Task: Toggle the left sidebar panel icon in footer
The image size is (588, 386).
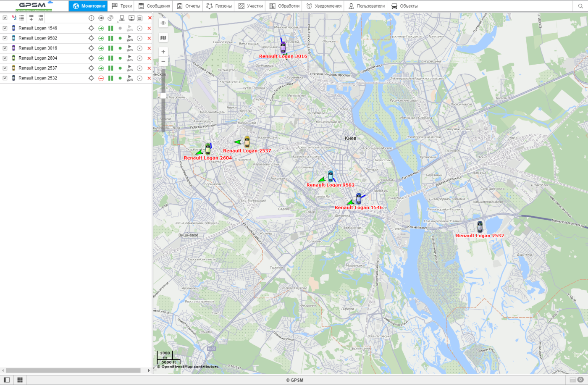Action: coord(7,380)
